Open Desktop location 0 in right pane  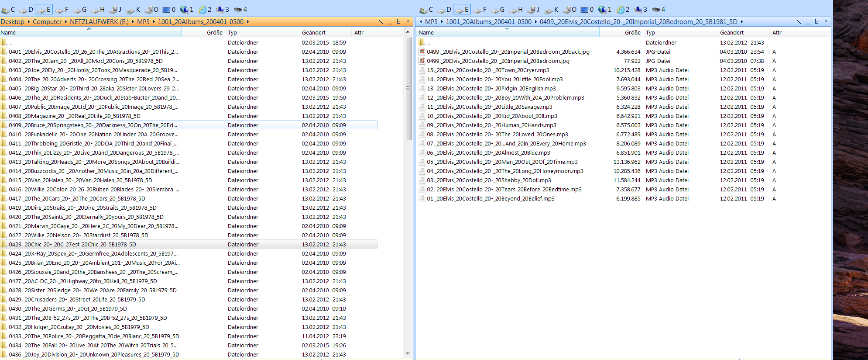coord(587,9)
